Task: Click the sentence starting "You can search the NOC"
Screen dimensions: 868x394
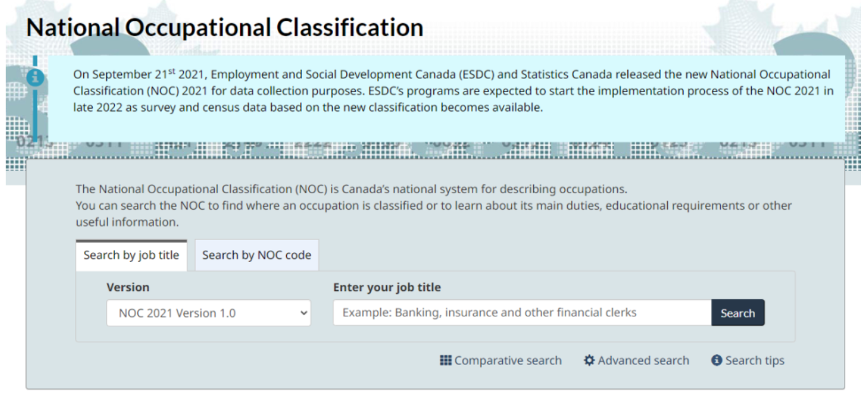Action: (x=433, y=206)
